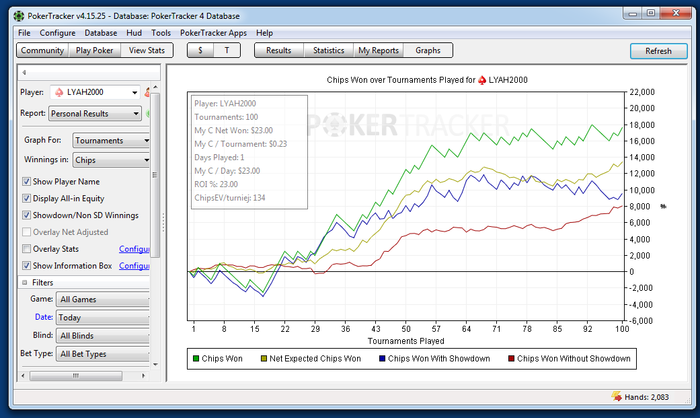
Task: Toggle the Show Player Name checkbox
Action: [26, 181]
